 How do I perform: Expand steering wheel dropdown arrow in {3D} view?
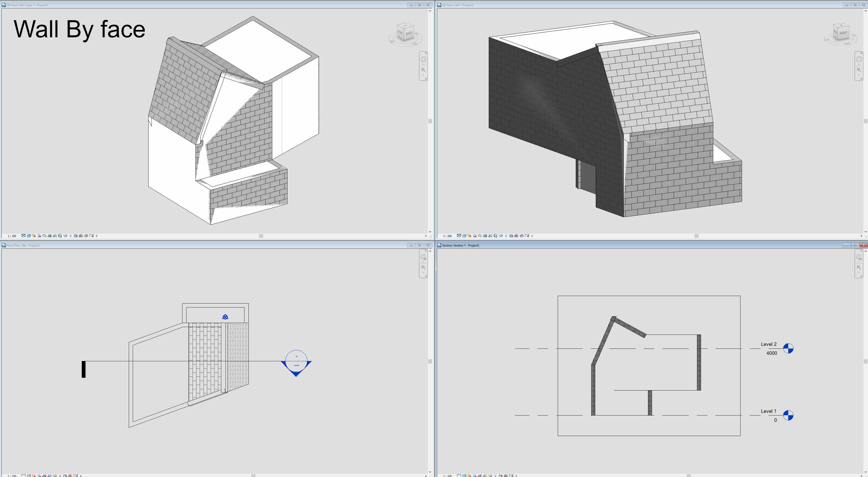[x=859, y=65]
